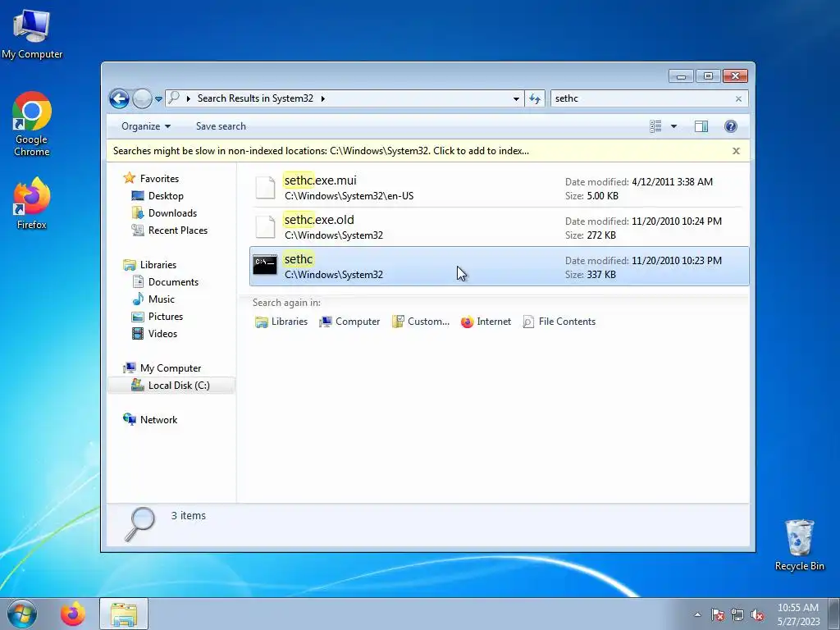Click Windows Explorer taskbar button
Screen dimensions: 840x630
[124, 614]
